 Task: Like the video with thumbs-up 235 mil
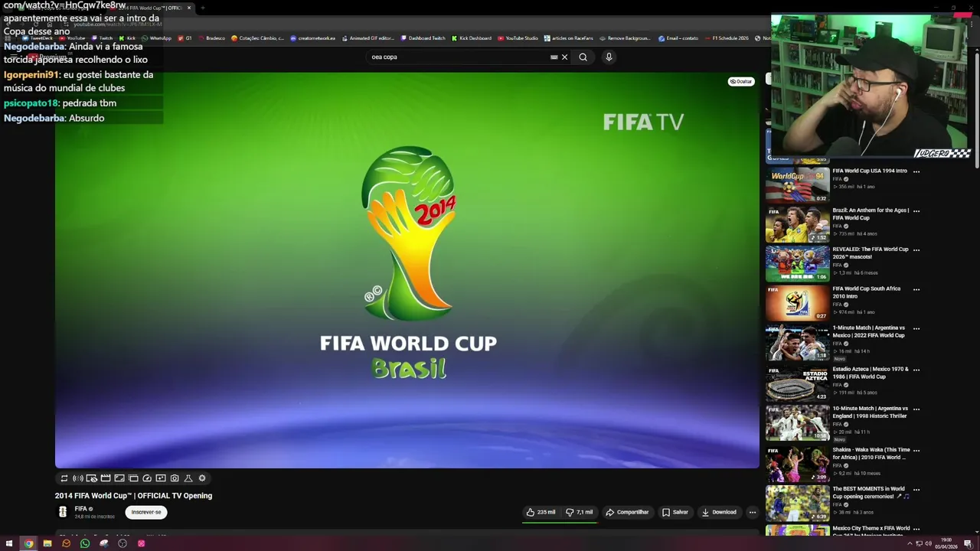click(541, 512)
